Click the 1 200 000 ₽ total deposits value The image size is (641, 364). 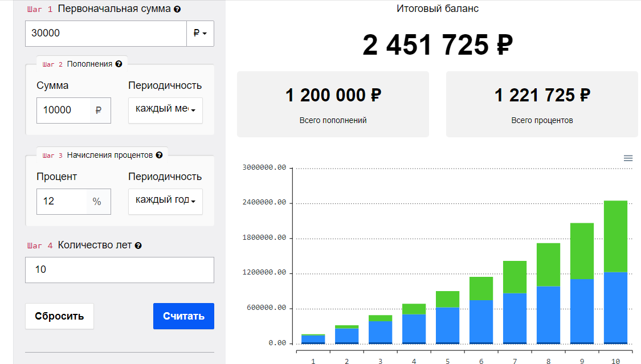point(333,95)
